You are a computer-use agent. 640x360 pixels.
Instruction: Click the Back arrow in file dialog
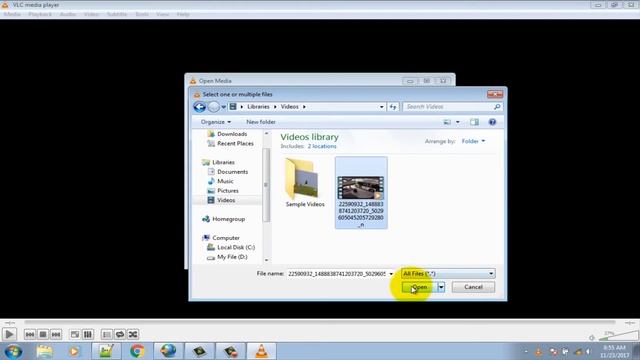point(200,107)
